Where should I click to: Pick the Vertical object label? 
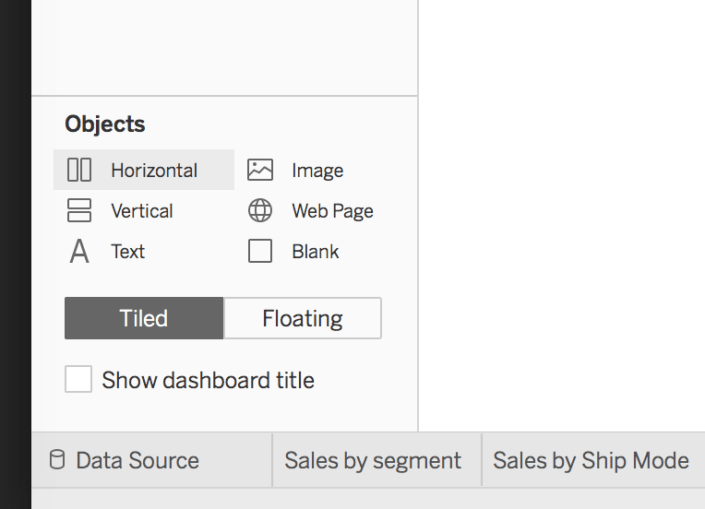point(142,211)
